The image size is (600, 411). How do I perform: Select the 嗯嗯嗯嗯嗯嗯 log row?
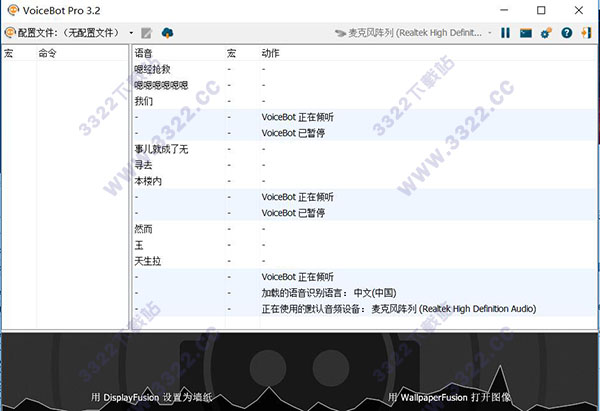pyautogui.click(x=364, y=85)
